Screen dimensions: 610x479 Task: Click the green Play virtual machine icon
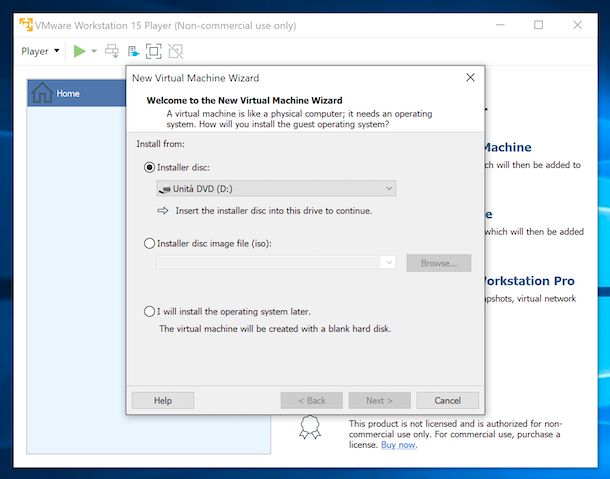[x=80, y=51]
